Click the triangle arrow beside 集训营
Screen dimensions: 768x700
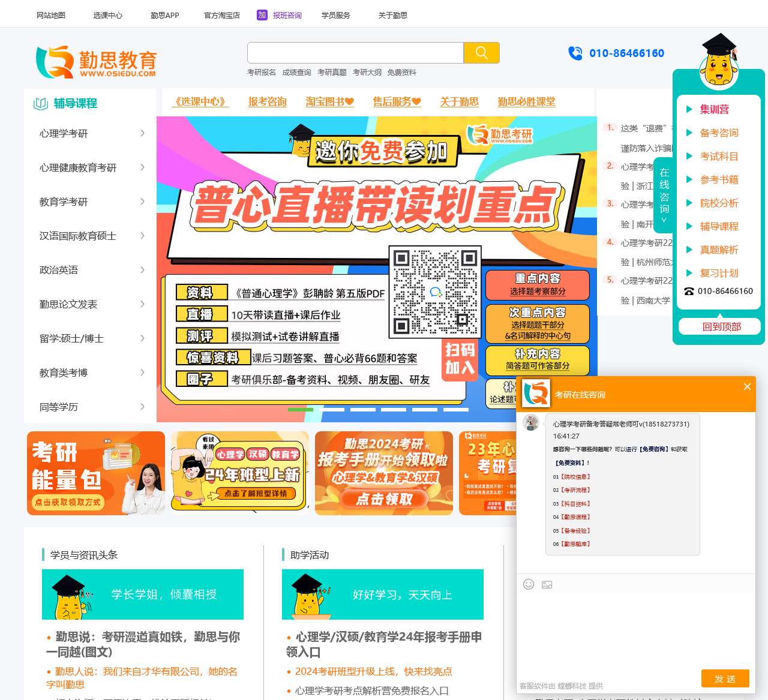[x=689, y=109]
